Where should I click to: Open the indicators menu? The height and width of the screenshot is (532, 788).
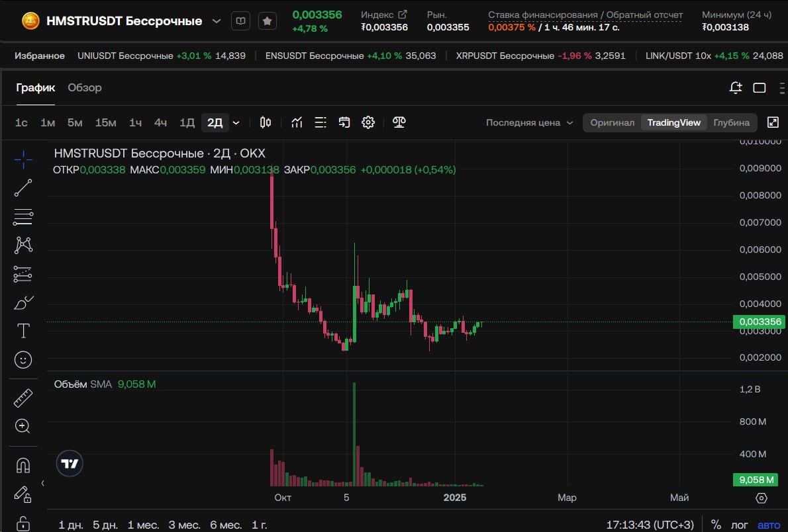coord(297,122)
